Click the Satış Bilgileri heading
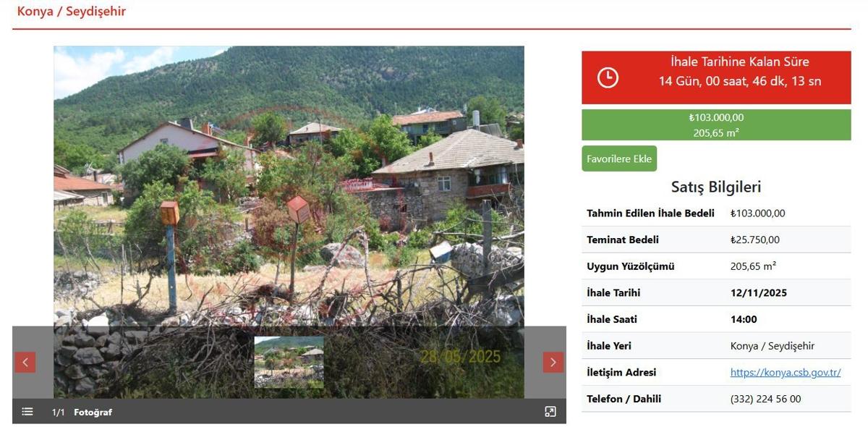This screenshot has width=868, height=427. pyautogui.click(x=716, y=187)
